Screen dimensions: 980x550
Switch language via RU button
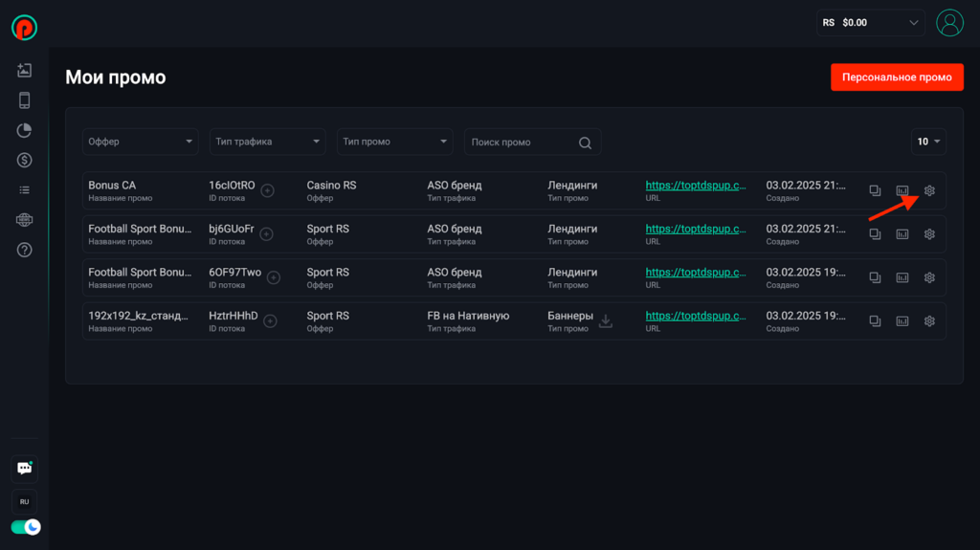(24, 502)
